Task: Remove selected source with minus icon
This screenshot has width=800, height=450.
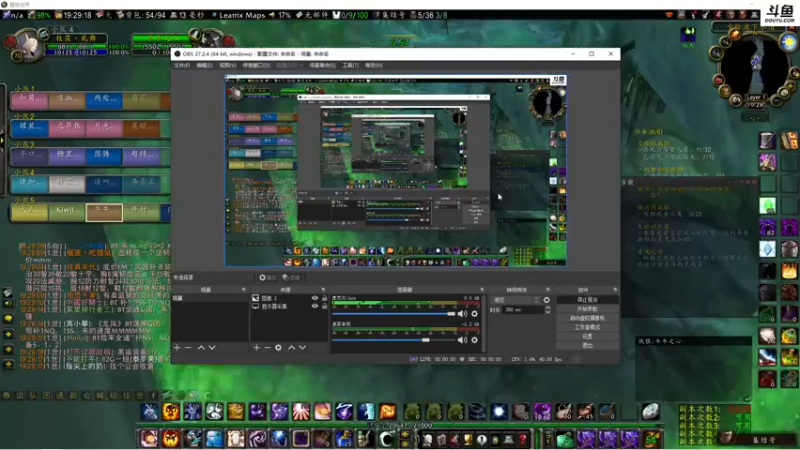Action: pos(267,347)
